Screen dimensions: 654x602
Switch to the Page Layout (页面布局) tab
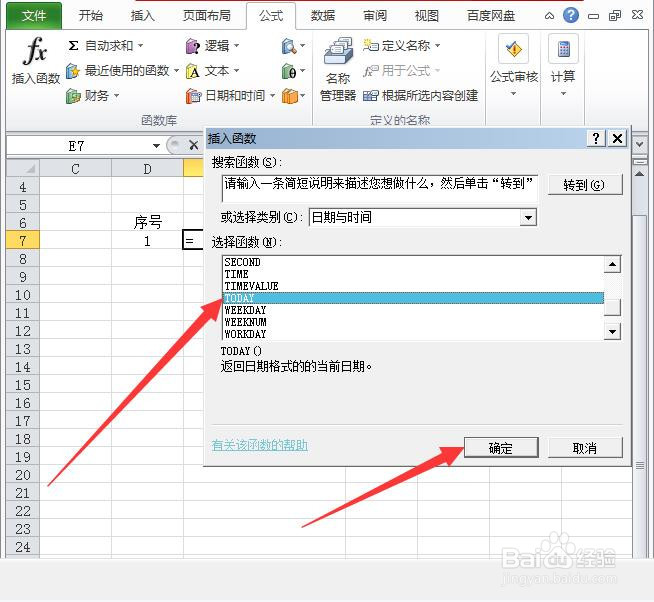point(206,16)
